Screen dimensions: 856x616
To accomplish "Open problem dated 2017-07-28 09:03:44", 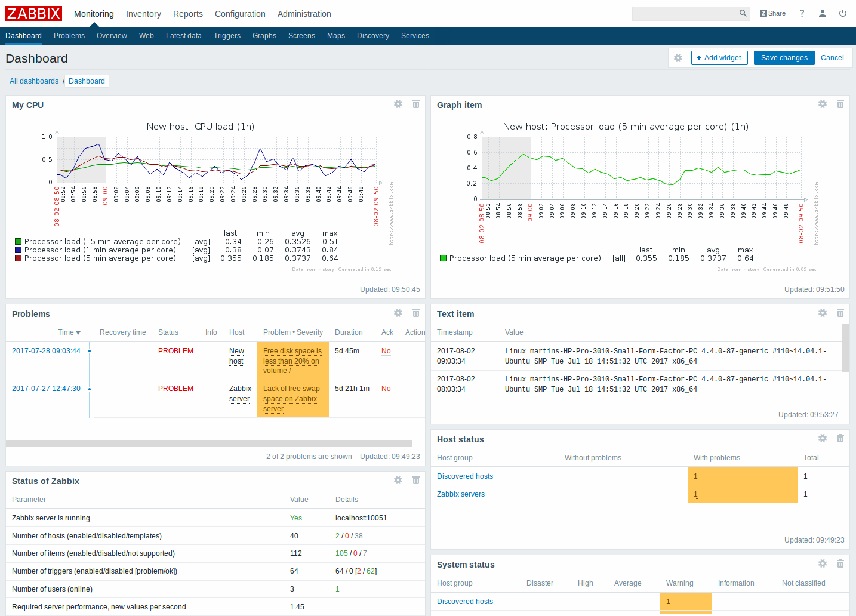I will click(46, 351).
